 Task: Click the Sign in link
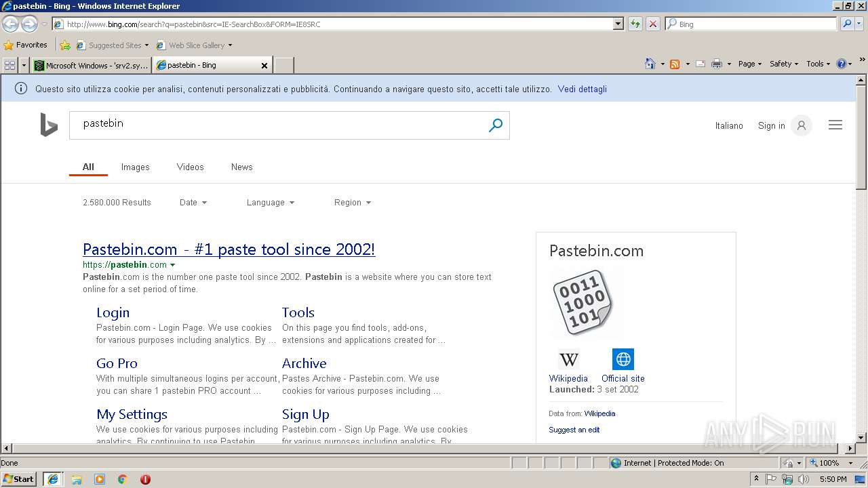coord(772,125)
